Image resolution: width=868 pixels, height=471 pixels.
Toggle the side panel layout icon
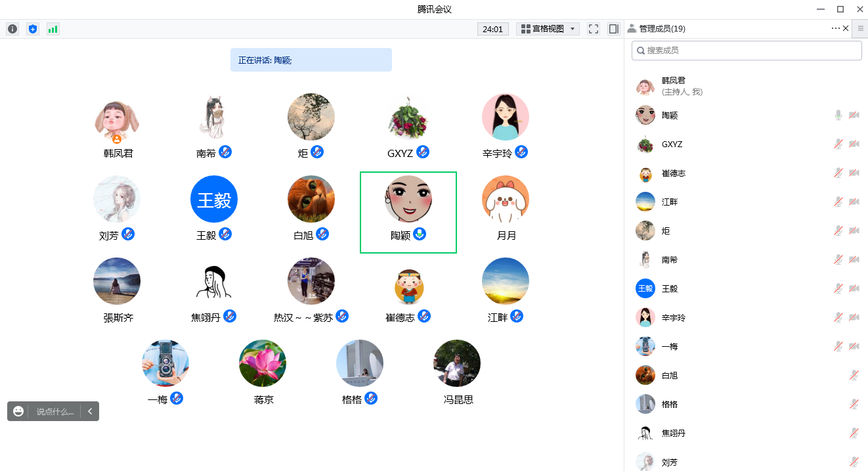pos(613,29)
